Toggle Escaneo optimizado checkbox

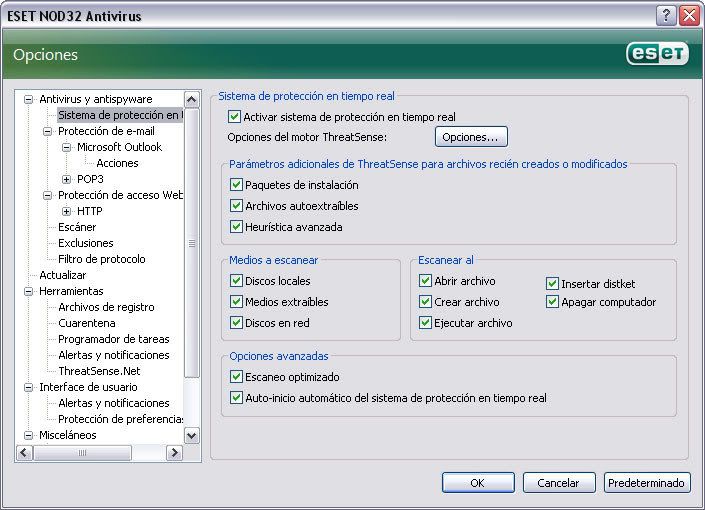[x=236, y=376]
